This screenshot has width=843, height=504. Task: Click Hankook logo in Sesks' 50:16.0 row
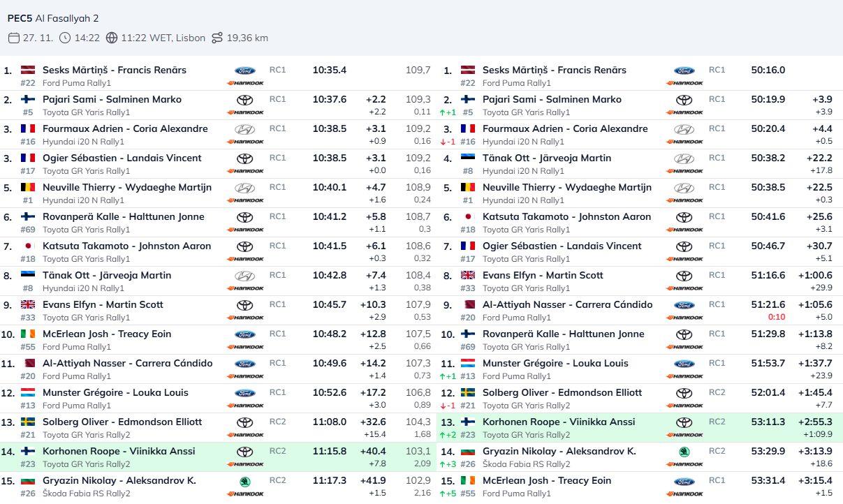(684, 83)
